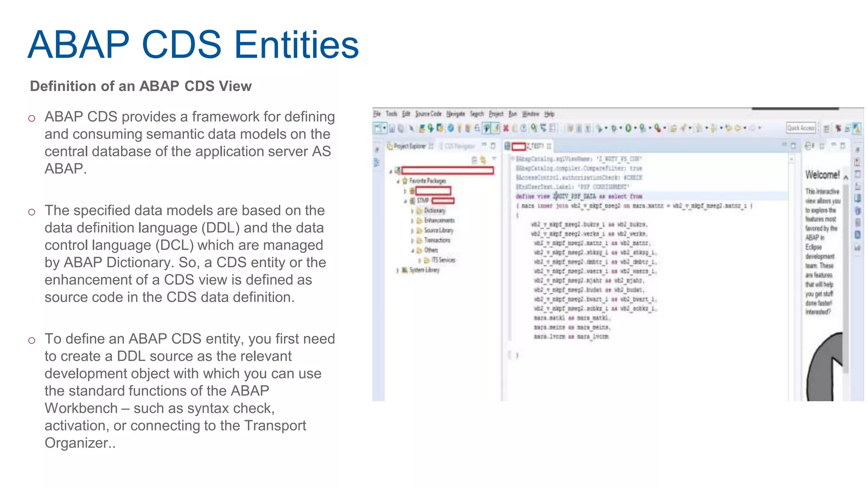Open the Source Code menu

(428, 114)
